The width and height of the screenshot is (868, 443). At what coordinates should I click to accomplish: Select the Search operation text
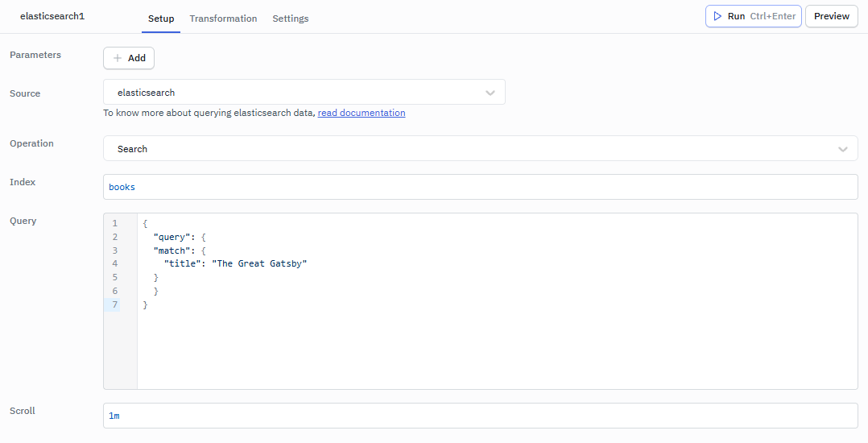[133, 149]
